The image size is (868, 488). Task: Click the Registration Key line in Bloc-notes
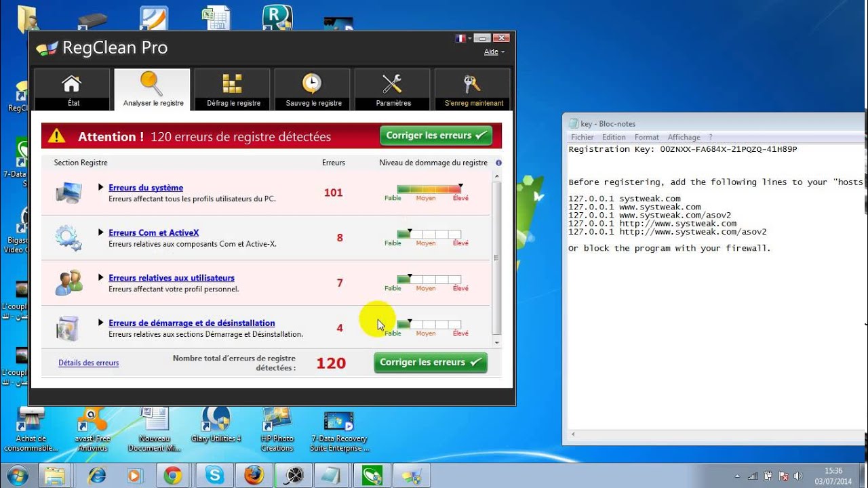pos(683,149)
